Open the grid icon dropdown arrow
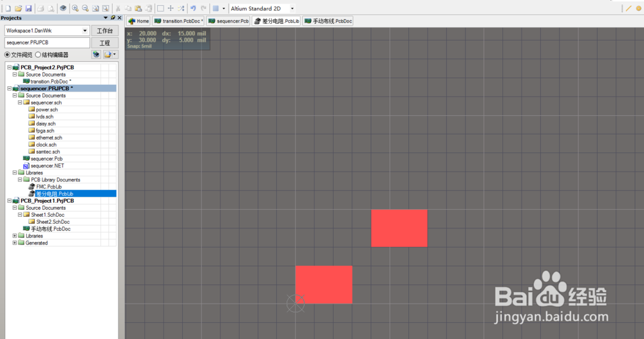This screenshot has width=644, height=339. point(224,8)
